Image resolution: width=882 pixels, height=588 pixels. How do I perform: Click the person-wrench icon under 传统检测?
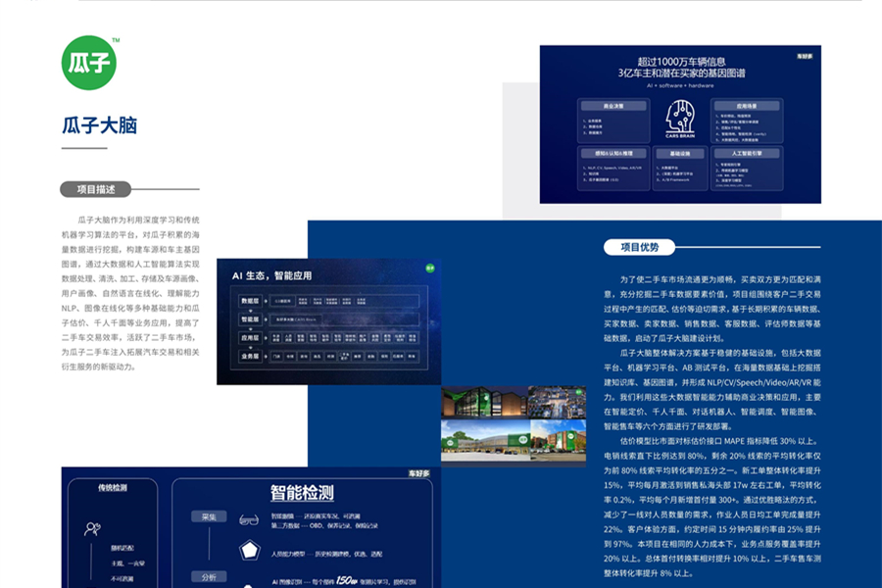tap(91, 529)
